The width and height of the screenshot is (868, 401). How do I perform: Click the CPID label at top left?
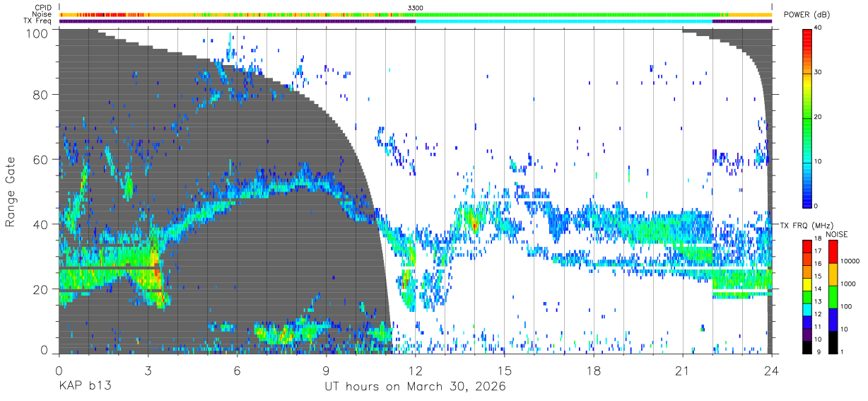42,8
